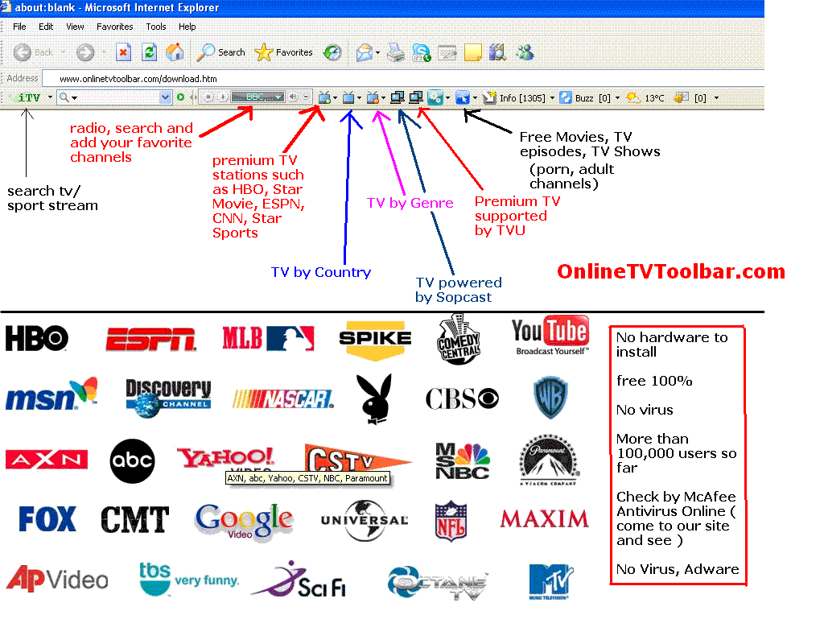The width and height of the screenshot is (824, 644).
Task: Click the Stop page loading icon
Action: (x=123, y=52)
